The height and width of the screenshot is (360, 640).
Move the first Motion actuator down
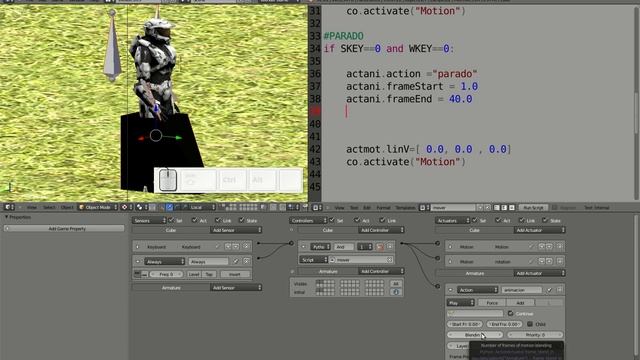point(549,247)
